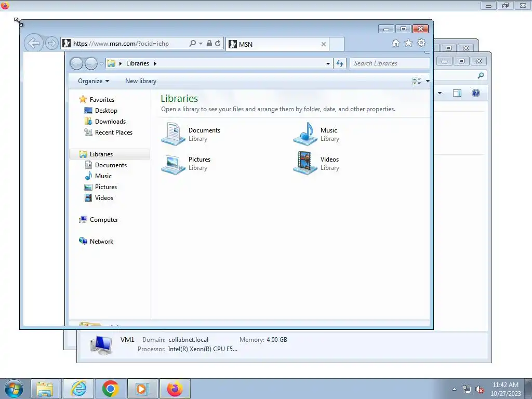Open IE Favorites star
The height and width of the screenshot is (399, 532).
tap(408, 43)
